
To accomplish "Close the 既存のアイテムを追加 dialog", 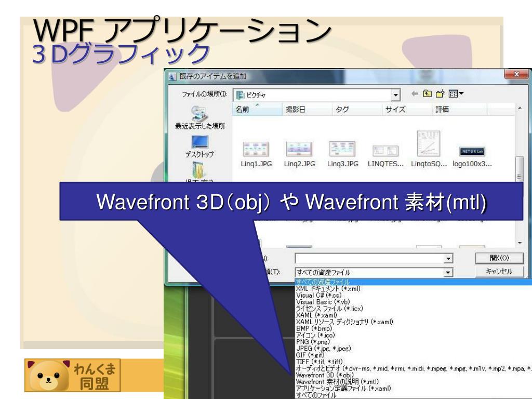I will 516,74.
